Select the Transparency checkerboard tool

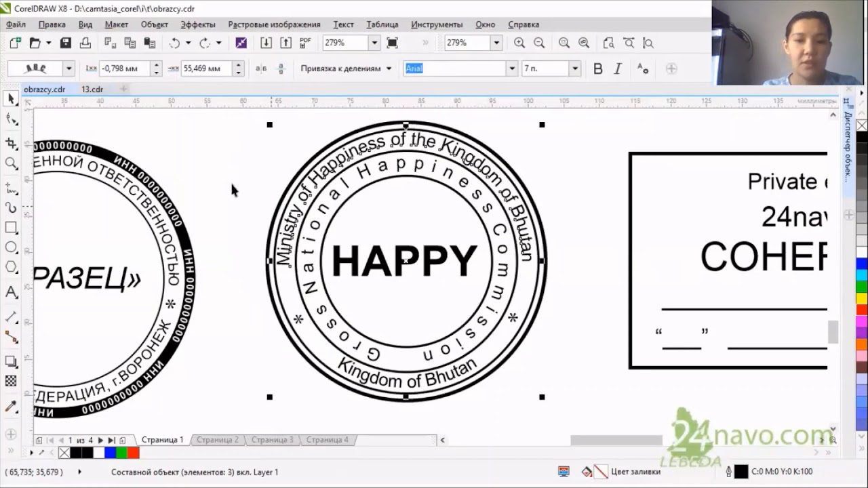(x=11, y=382)
